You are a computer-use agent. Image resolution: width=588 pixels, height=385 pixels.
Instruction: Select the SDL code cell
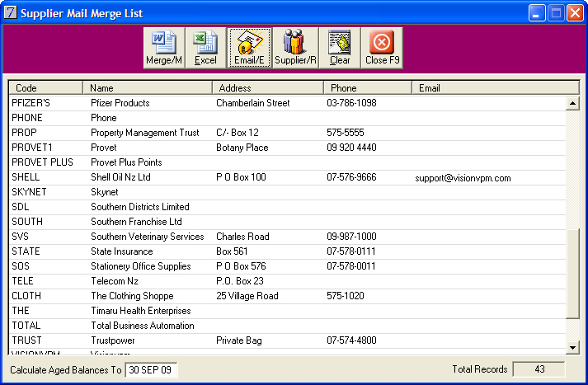click(x=21, y=207)
